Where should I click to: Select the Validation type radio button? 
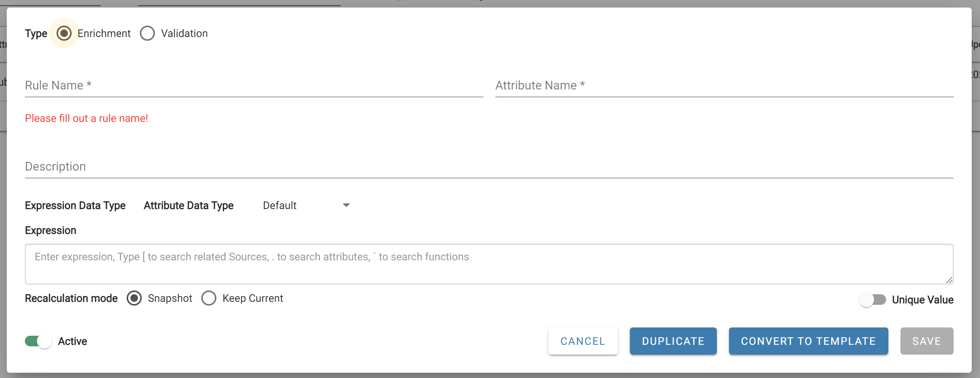[147, 34]
